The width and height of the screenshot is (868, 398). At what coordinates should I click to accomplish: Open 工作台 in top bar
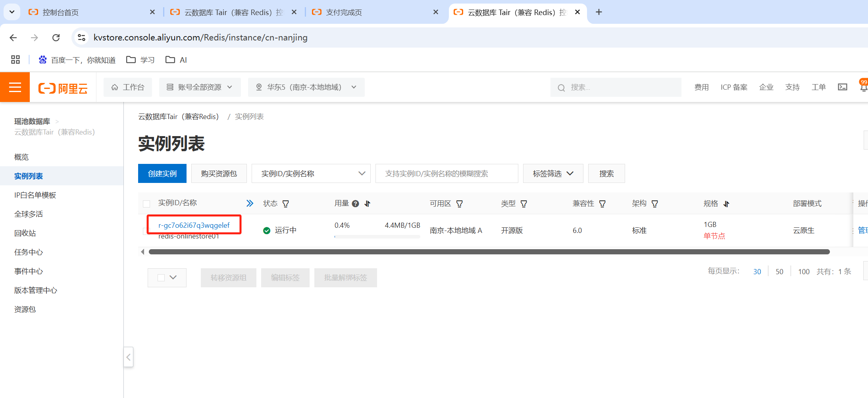[128, 87]
